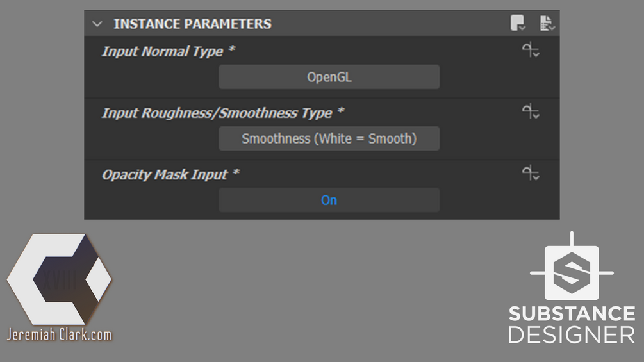Click the Input Normal Type label
This screenshot has width=644, height=362.
pos(162,52)
